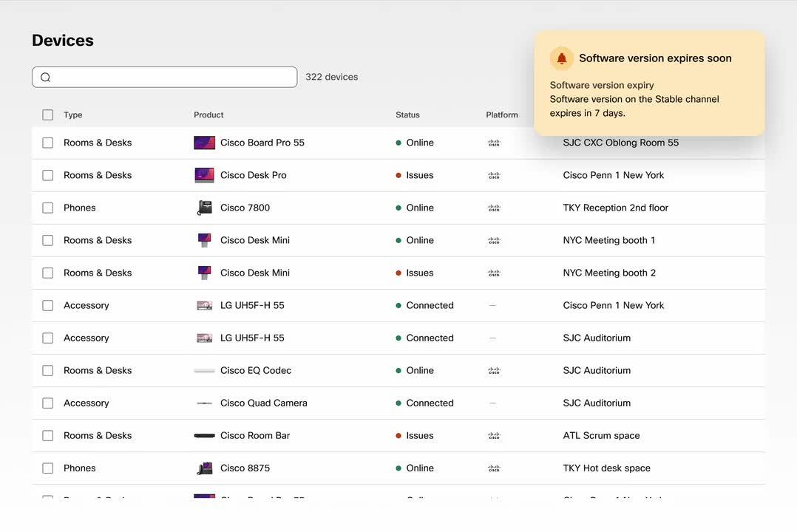Click the Cisco Desk Mini icon for NYC Meeting booth 1
This screenshot has width=797, height=532.
tap(204, 240)
